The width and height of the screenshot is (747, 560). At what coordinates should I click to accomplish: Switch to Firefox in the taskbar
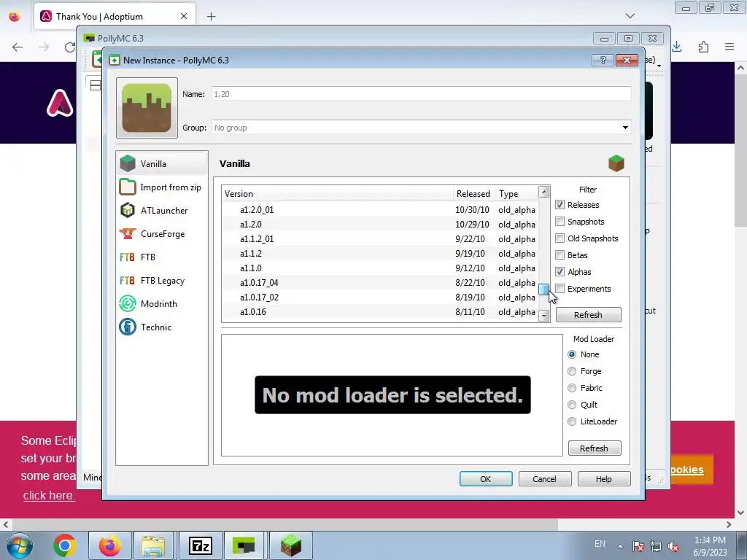110,545
